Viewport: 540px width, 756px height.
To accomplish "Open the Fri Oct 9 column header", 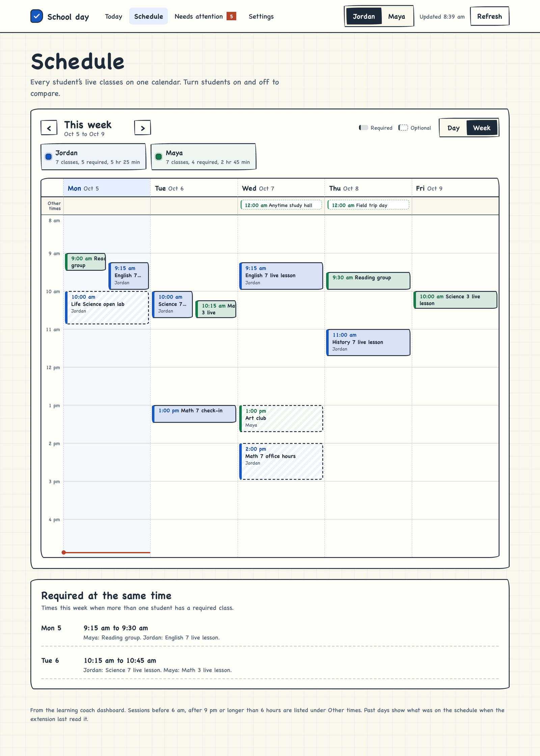I will [455, 188].
